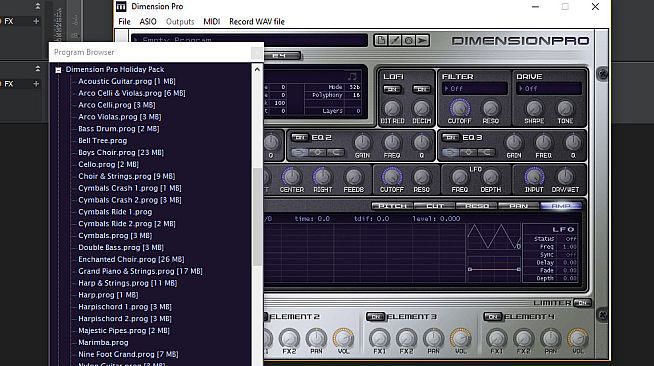This screenshot has height=366, width=654.
Task: Click lower track's up arrow icon
Action: [x=38, y=68]
